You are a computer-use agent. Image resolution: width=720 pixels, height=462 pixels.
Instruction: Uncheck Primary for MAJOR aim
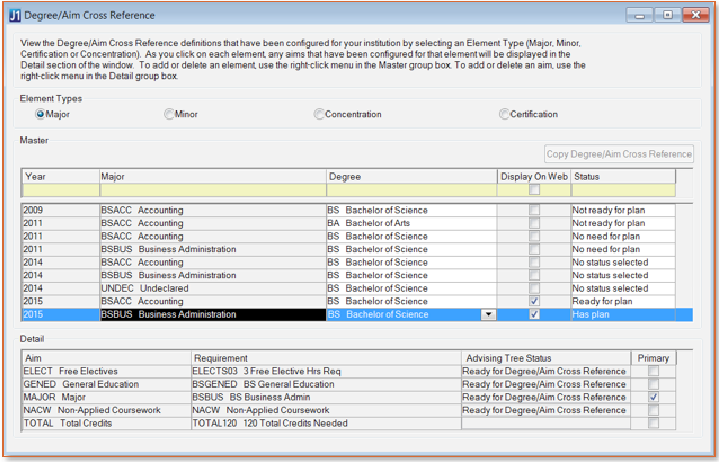pyautogui.click(x=652, y=397)
